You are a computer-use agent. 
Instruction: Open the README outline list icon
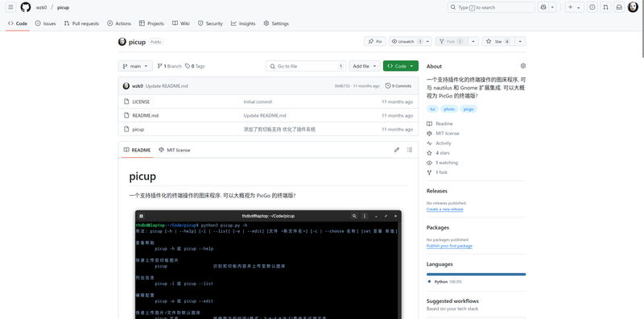tap(410, 150)
